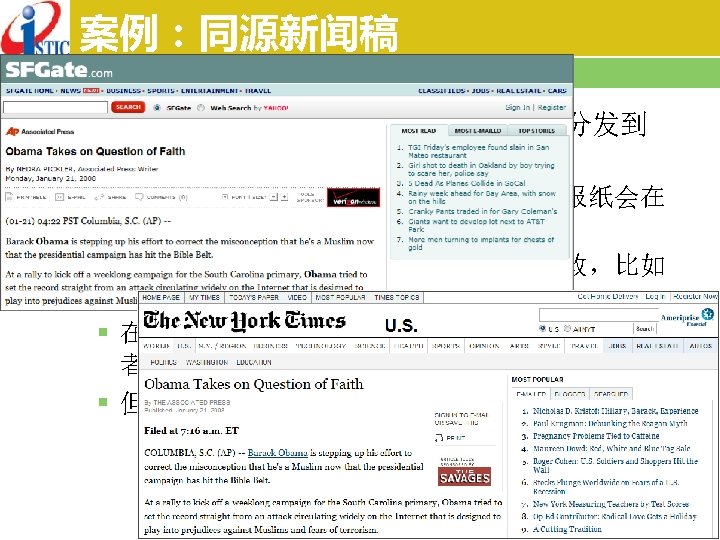Click The New York Times masthead logo
This screenshot has width=720, height=540.
244,321
